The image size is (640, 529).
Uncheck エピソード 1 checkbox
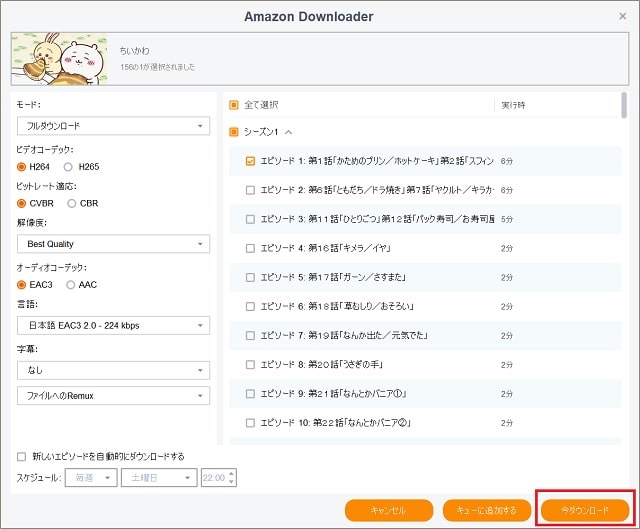250,161
